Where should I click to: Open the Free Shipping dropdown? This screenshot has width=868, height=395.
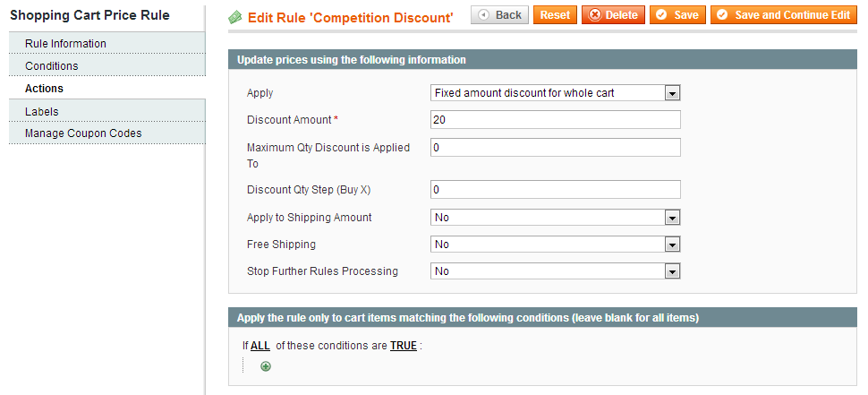tap(555, 245)
